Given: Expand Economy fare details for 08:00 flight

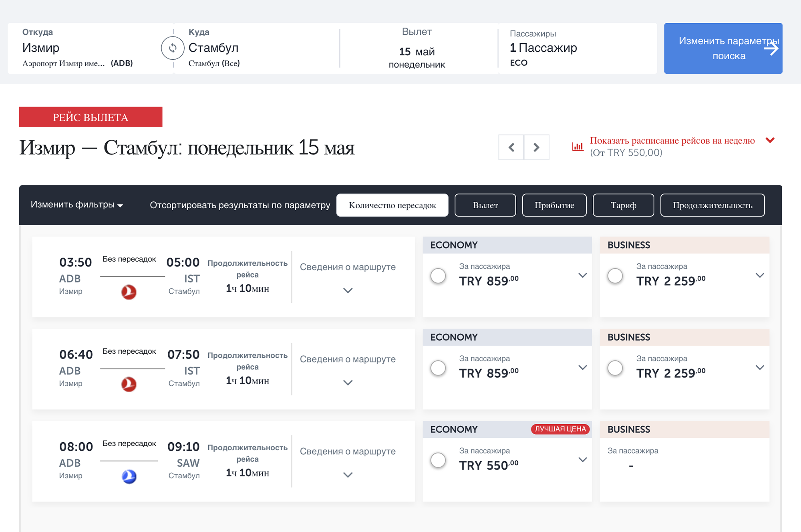Looking at the screenshot, I should tap(583, 459).
